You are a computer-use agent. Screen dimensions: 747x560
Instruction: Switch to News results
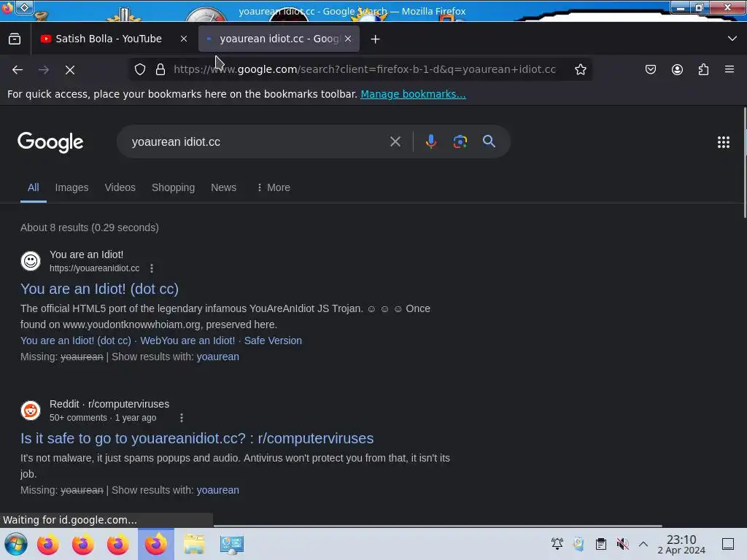223,187
